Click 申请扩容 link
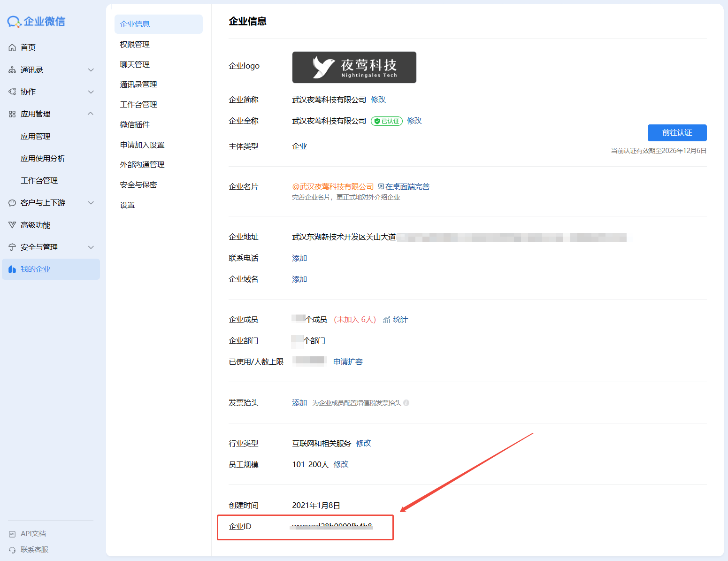The width and height of the screenshot is (728, 561). [348, 361]
